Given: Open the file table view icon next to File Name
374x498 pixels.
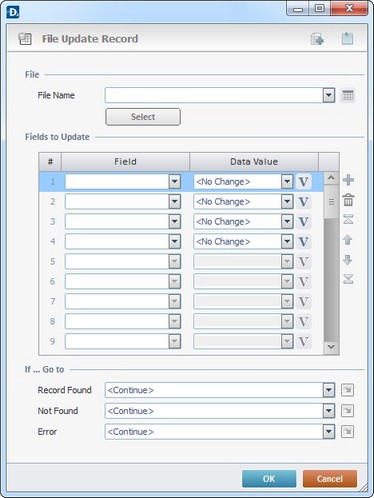Looking at the screenshot, I should (348, 96).
